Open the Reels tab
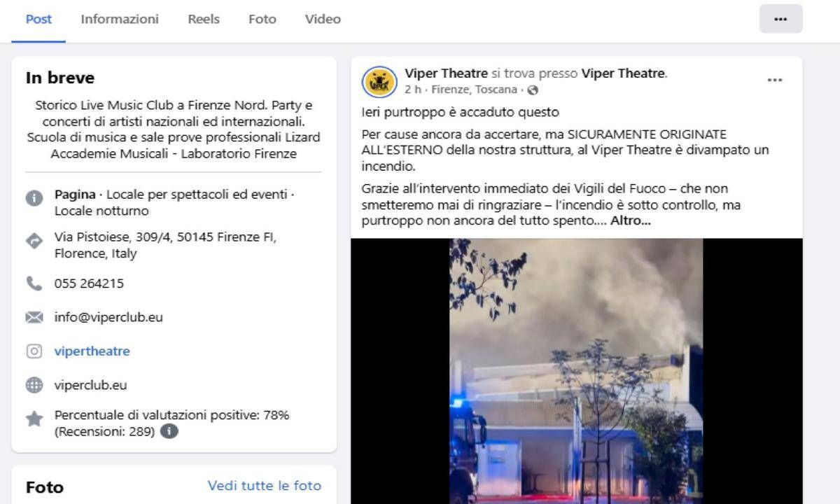840x504 pixels. click(x=204, y=20)
